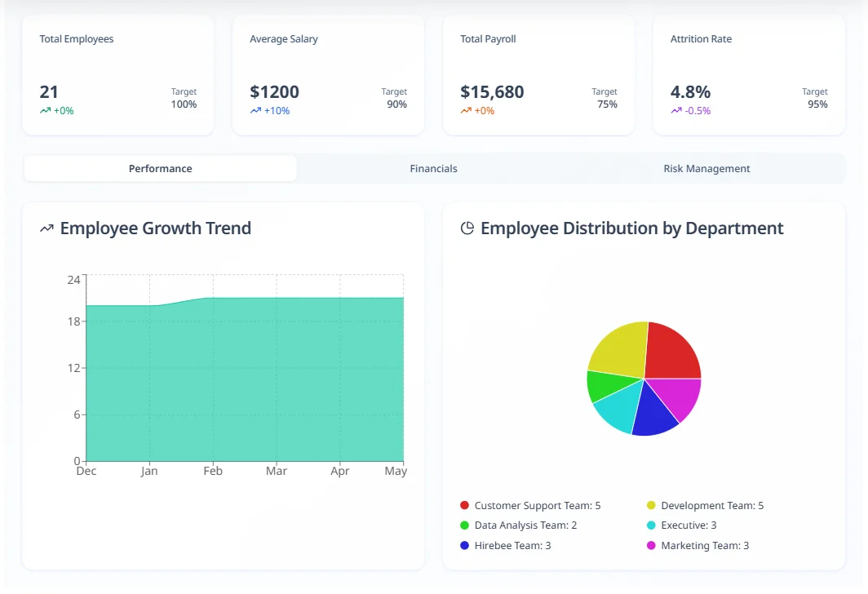Click the orange trend arrow under Total Payroll
This screenshot has width=868, height=594.
(x=466, y=111)
